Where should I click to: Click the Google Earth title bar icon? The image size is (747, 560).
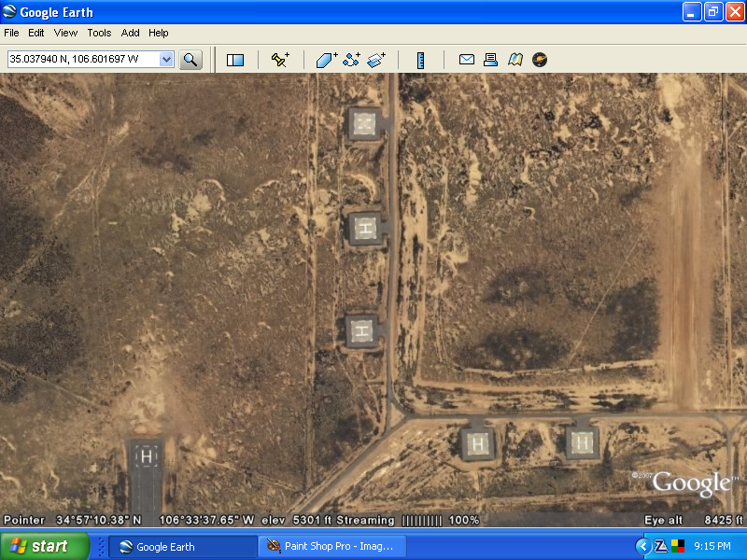[9, 11]
